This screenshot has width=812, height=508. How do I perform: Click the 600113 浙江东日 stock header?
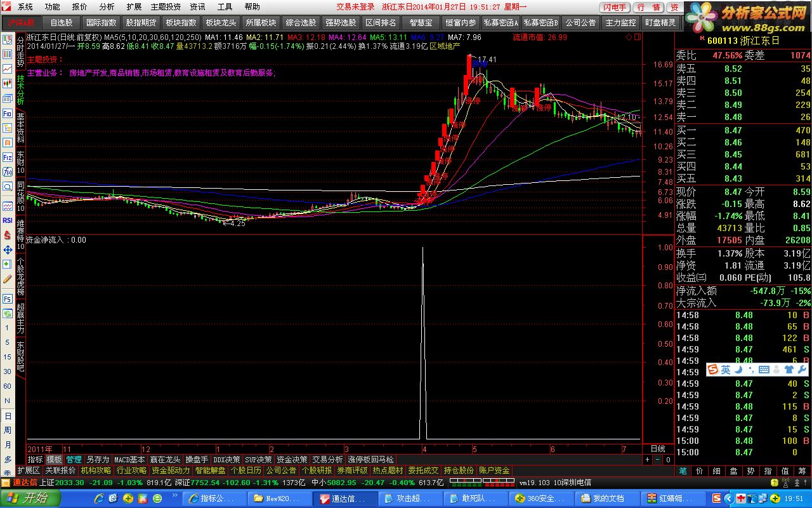(x=742, y=41)
